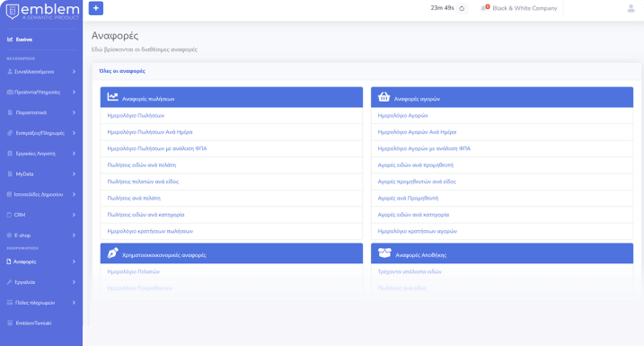The height and width of the screenshot is (346, 644).
Task: Select the Όλες οι αναφορές tab
Action: point(122,71)
